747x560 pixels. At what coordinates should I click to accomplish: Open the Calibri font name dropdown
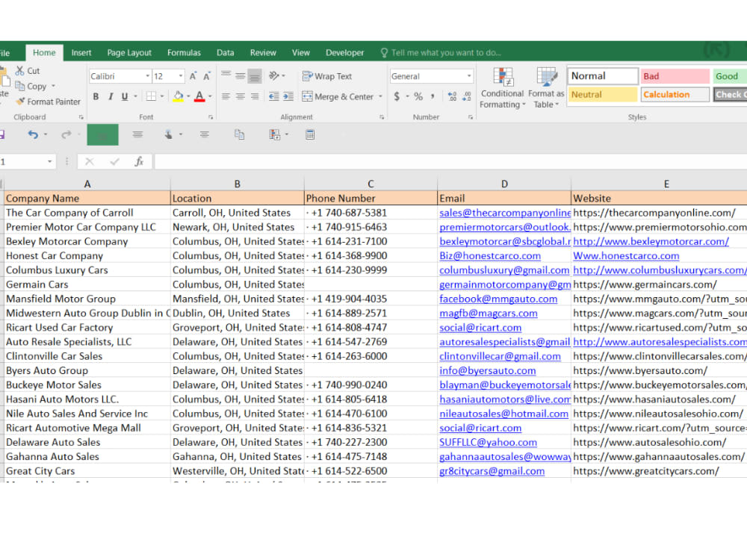(x=148, y=76)
